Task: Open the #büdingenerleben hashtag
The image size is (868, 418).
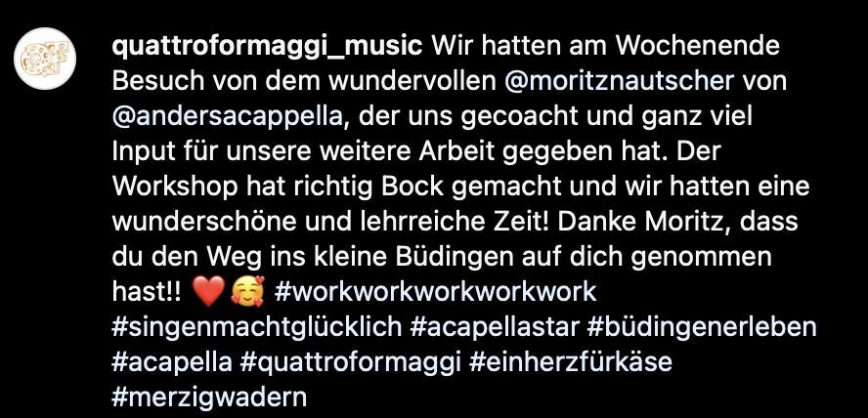Action: [702, 327]
